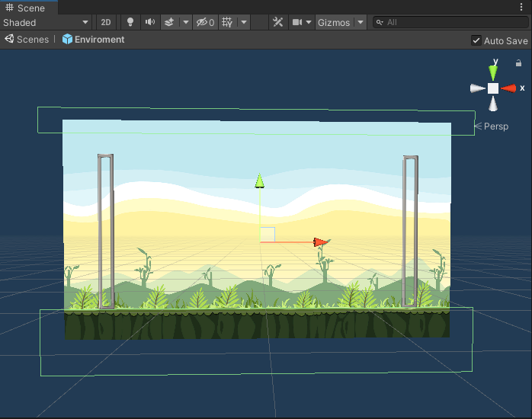Toggle Gizmos button
Screen dimensions: 532x419
coord(334,23)
